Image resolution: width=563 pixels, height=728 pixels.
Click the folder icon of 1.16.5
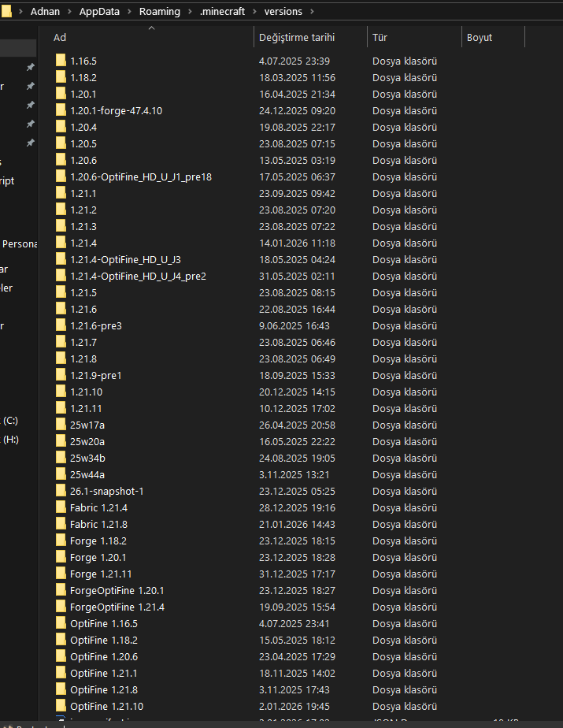[61, 61]
